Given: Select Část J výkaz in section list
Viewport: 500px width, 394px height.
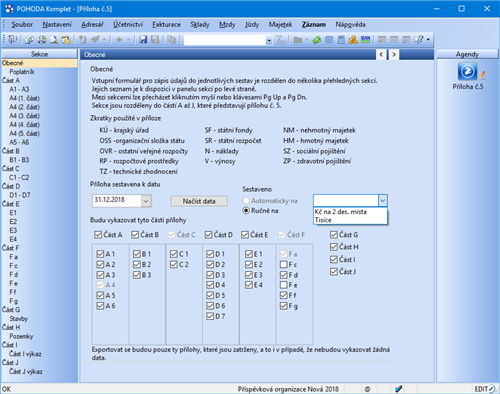Looking at the screenshot, I should (26, 371).
